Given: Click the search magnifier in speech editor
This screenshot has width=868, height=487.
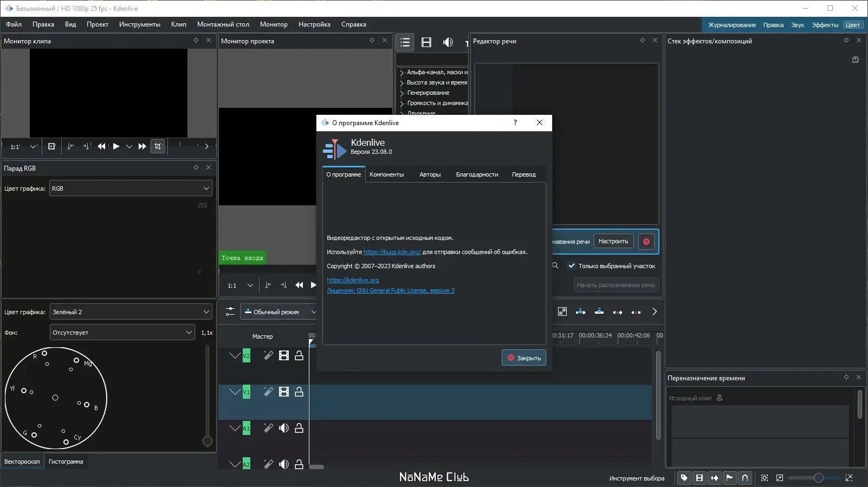Looking at the screenshot, I should (555, 265).
